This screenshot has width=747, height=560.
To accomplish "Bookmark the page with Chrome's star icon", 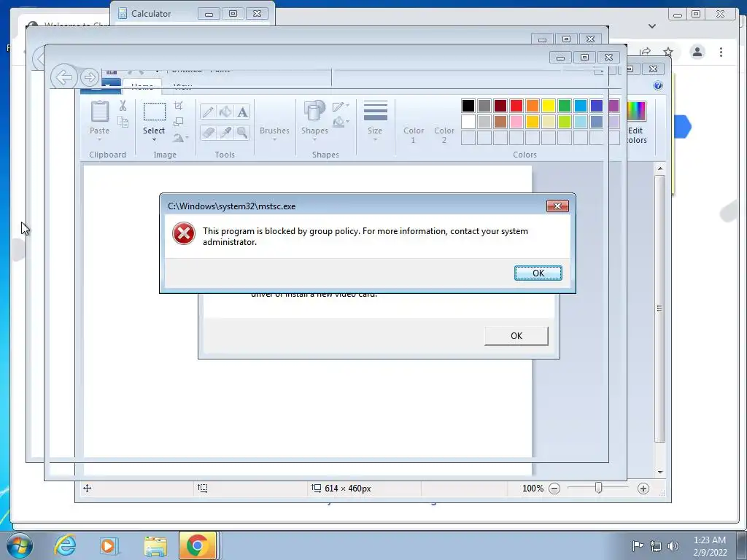I will pyautogui.click(x=668, y=52).
